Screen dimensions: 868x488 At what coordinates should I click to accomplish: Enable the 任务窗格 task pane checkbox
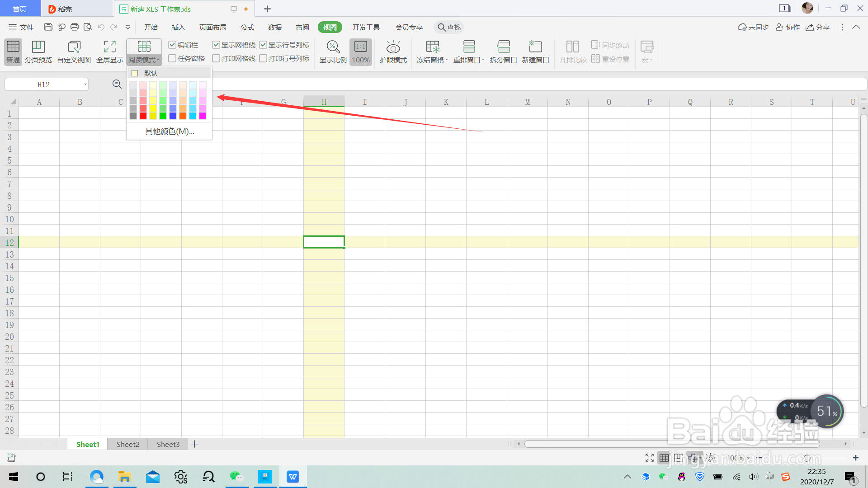[172, 58]
